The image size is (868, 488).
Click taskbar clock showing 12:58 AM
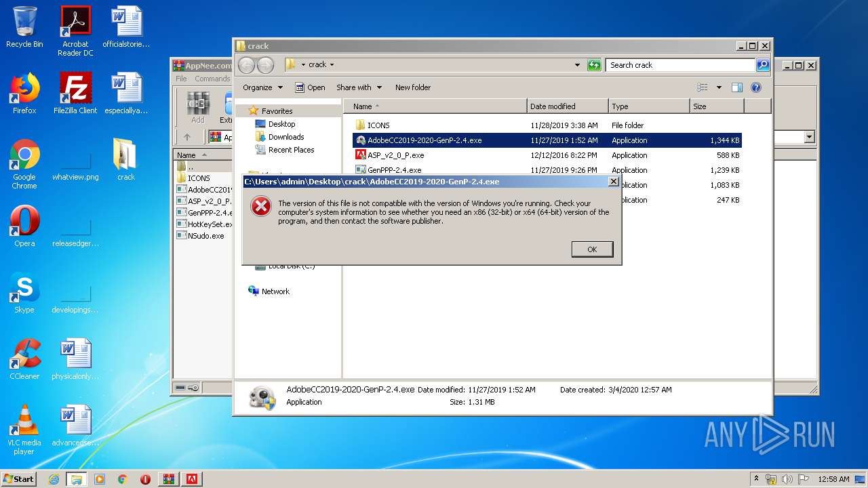(833, 479)
